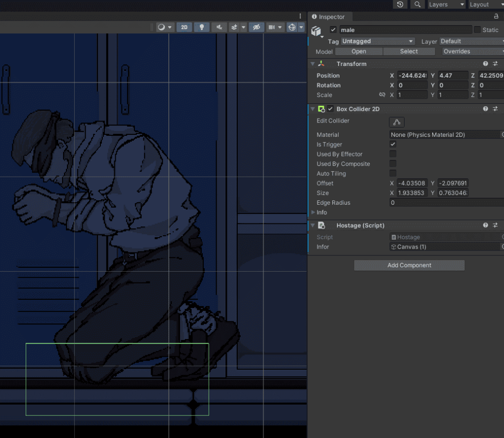
Task: Check the Static checkbox
Action: [x=477, y=30]
